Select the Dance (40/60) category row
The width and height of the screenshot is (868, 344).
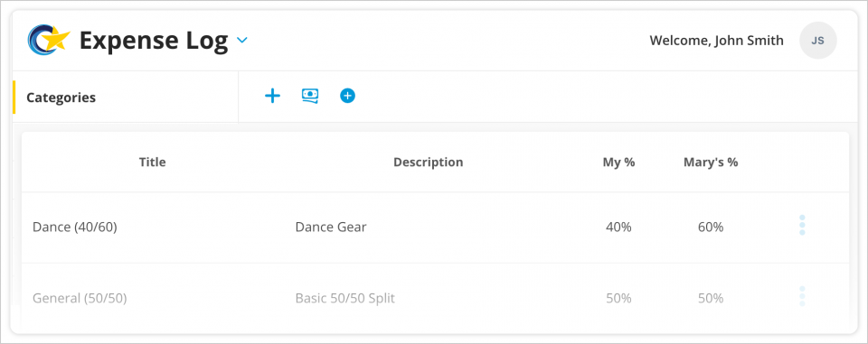tap(435, 228)
